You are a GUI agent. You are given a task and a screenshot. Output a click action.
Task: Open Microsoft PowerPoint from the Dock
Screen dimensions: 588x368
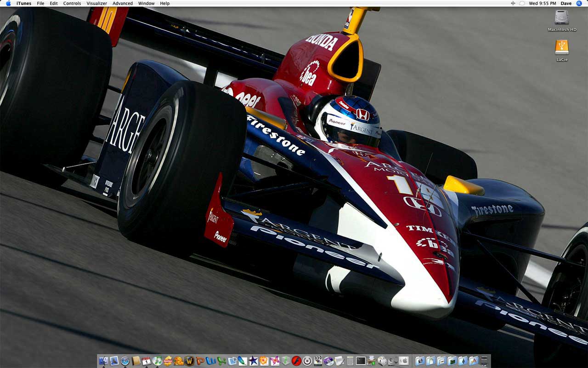[x=200, y=361]
